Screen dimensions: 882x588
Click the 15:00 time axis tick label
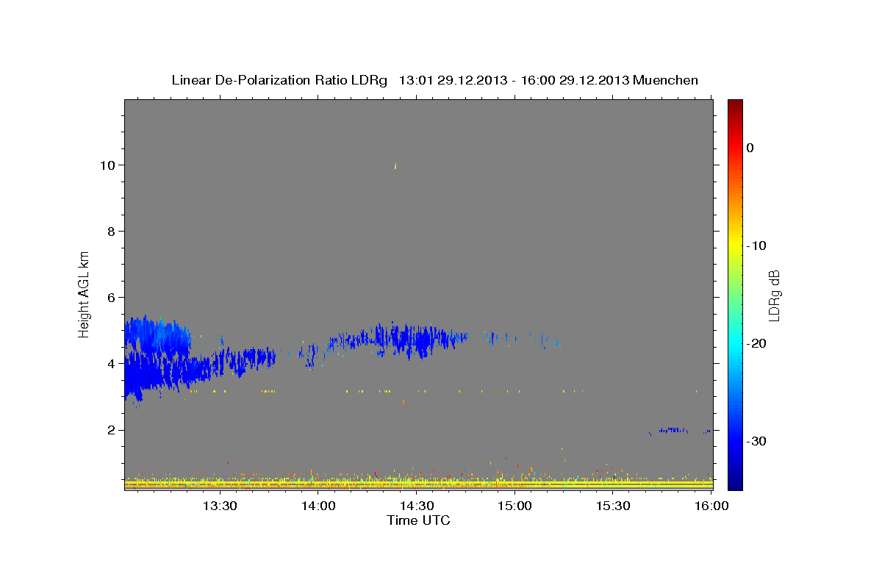click(515, 506)
